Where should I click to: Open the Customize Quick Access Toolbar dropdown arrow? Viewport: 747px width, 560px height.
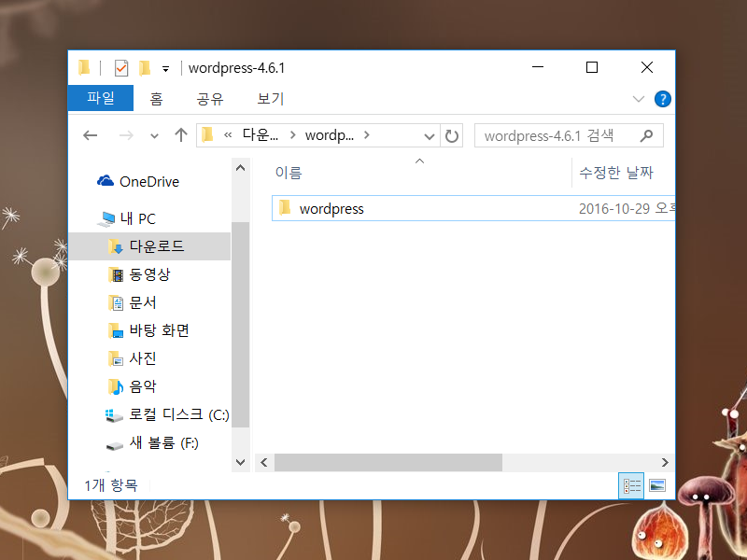pos(165,69)
